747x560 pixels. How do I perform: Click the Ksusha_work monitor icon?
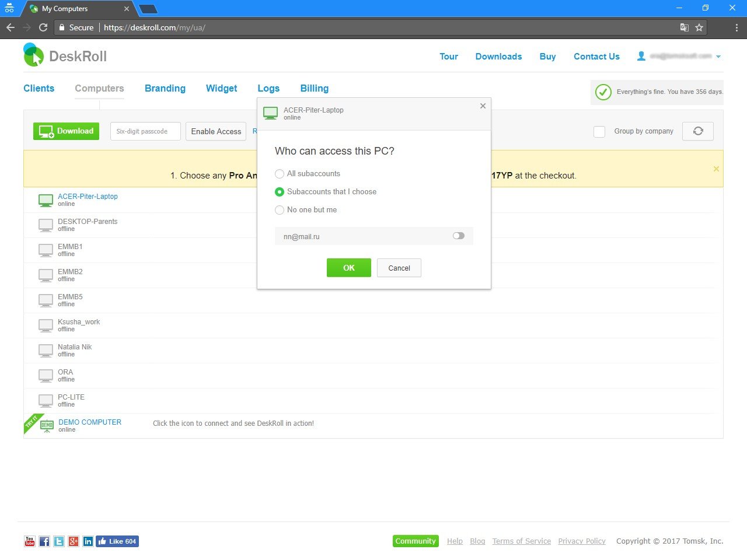(46, 325)
